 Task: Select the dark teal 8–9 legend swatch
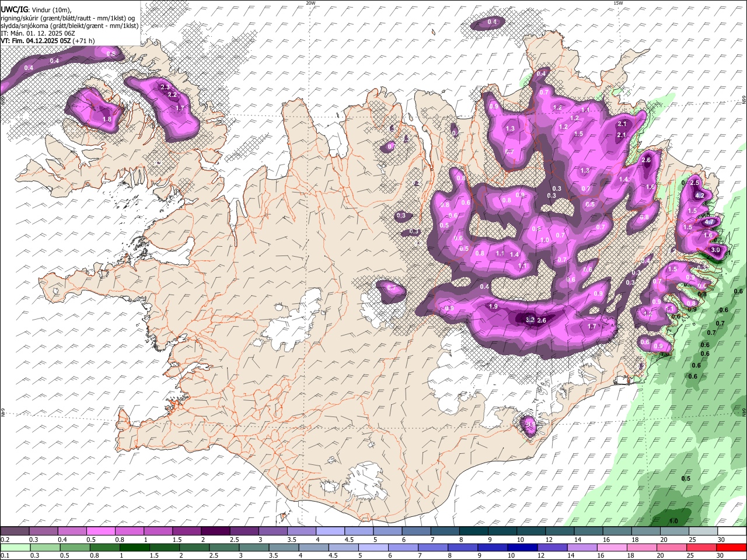473,531
